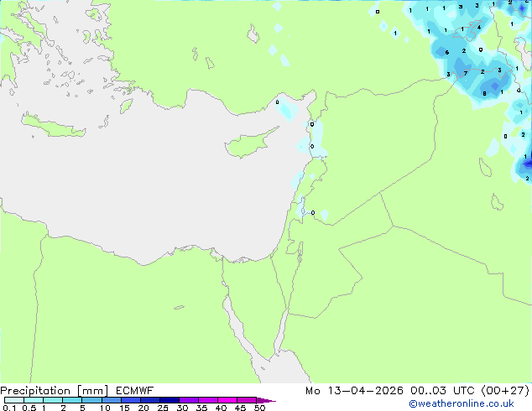Click the 40–45 mm magenta legend box
This screenshot has height=411, width=532.
[x=227, y=400]
